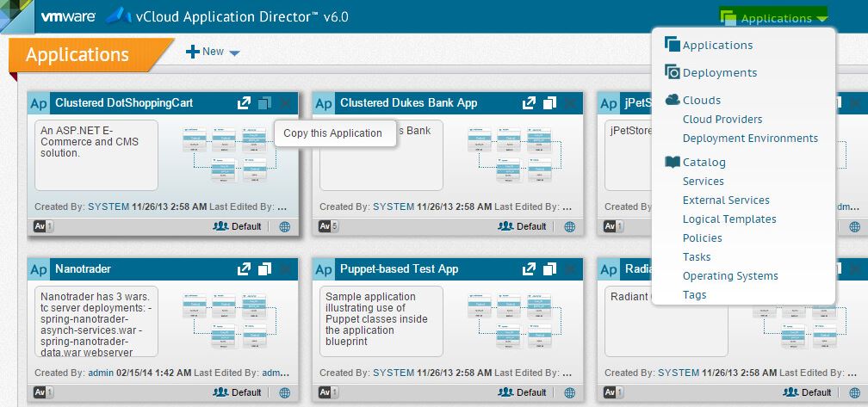Open Cloud Providers menu entry
Screen dimensions: 868x407
point(722,120)
